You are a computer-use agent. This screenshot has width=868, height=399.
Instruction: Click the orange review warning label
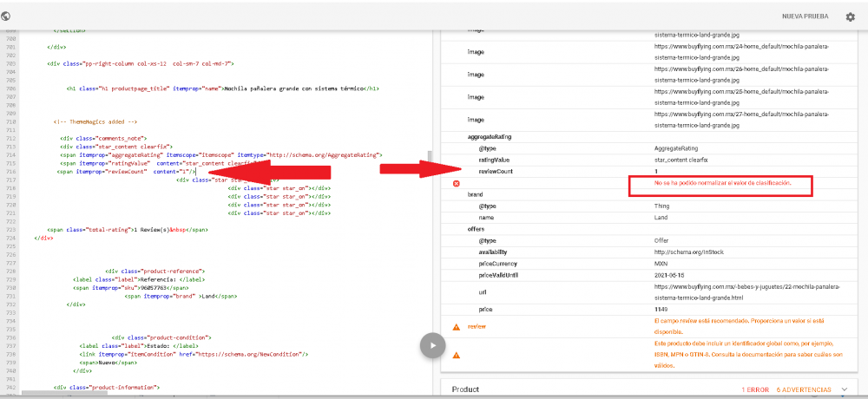click(477, 326)
